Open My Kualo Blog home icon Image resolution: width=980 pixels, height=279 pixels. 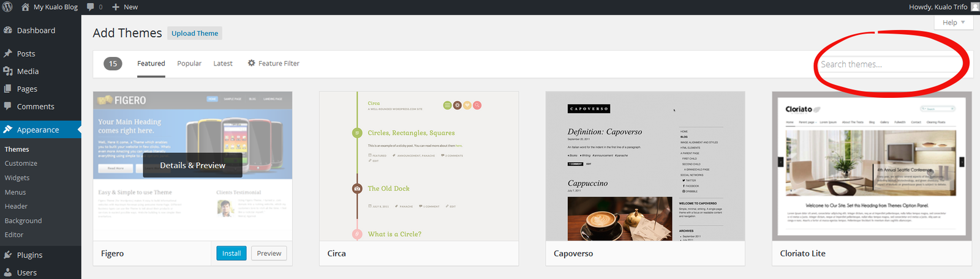25,7
